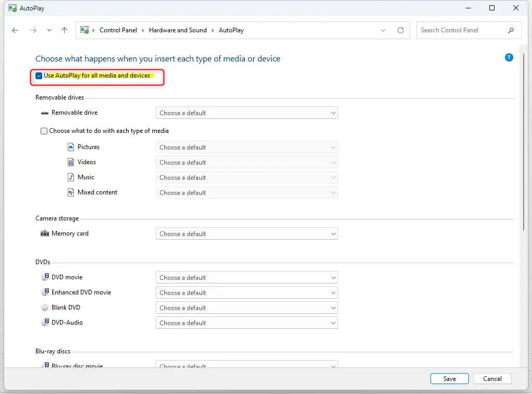
Task: Go back using the back arrow
Action: [15, 30]
